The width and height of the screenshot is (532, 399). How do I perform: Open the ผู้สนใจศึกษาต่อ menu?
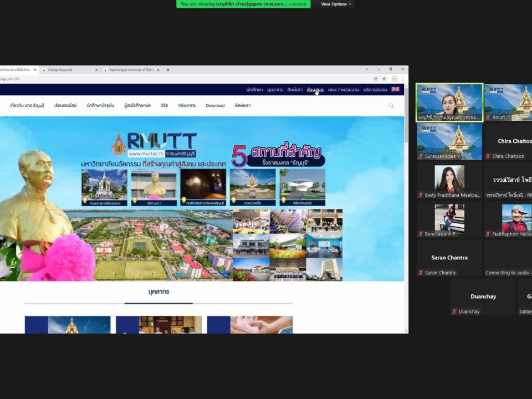(x=137, y=105)
